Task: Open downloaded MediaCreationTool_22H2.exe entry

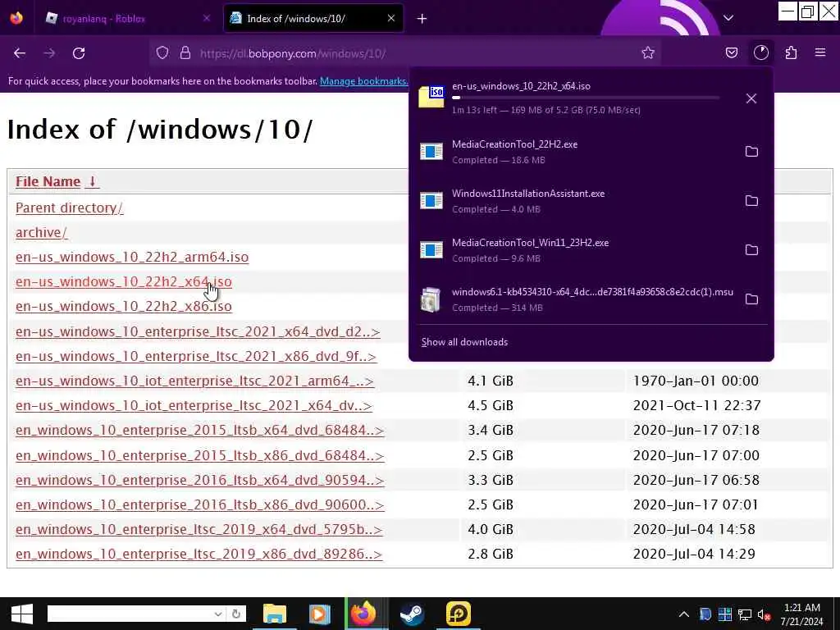Action: click(576, 152)
